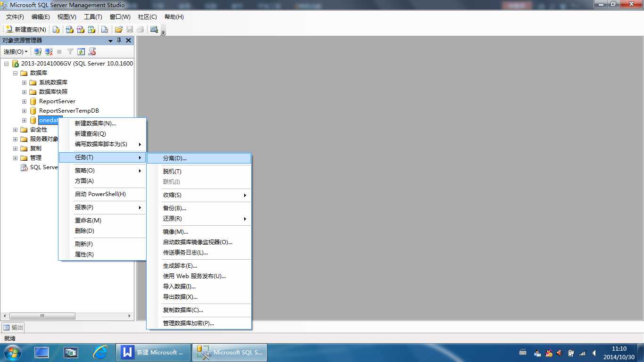Open the 窗口(W) menu
The height and width of the screenshot is (362, 644).
[120, 16]
